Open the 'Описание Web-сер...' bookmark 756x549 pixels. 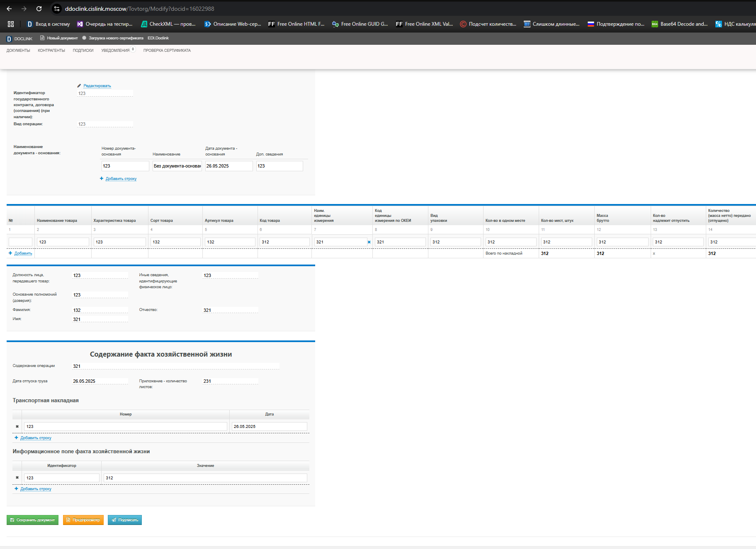233,24
